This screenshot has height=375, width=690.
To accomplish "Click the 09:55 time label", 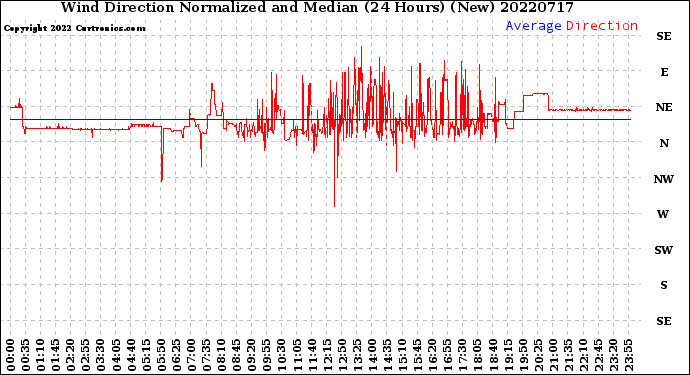I will click(266, 355).
